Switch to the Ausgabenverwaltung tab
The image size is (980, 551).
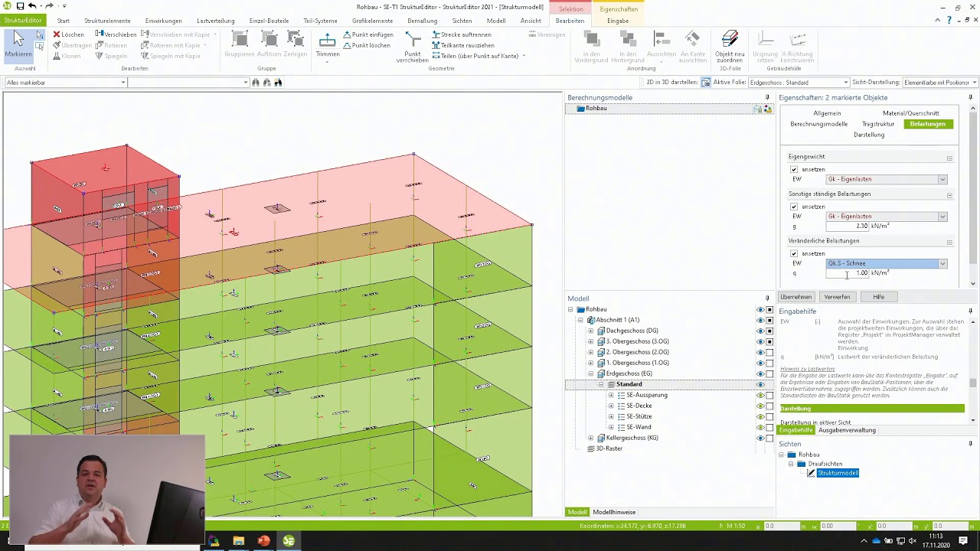click(847, 430)
